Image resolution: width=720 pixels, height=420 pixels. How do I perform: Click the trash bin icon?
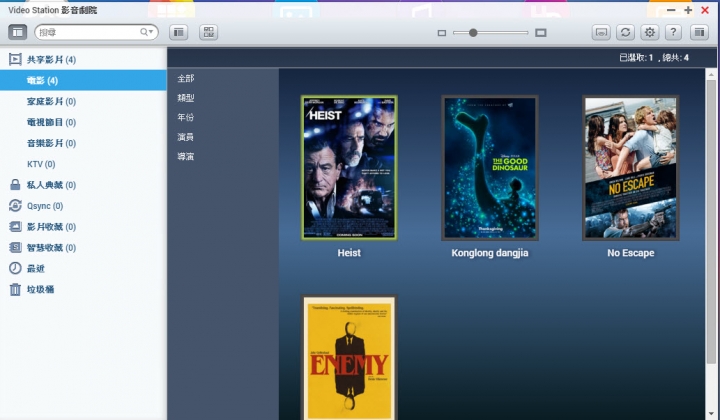coord(15,289)
